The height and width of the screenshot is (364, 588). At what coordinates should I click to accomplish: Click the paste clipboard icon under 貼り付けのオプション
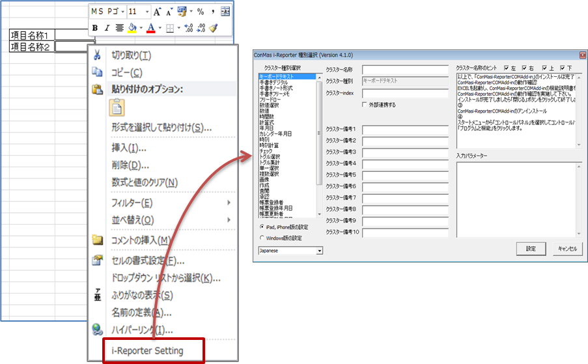point(117,107)
